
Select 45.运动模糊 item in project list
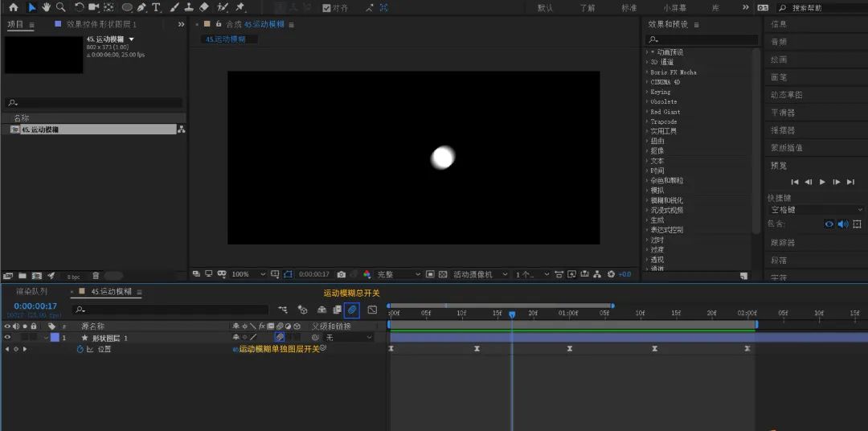tap(93, 129)
